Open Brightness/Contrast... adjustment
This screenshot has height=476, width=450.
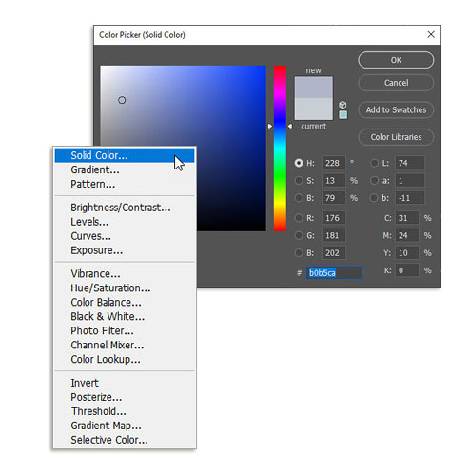point(125,208)
